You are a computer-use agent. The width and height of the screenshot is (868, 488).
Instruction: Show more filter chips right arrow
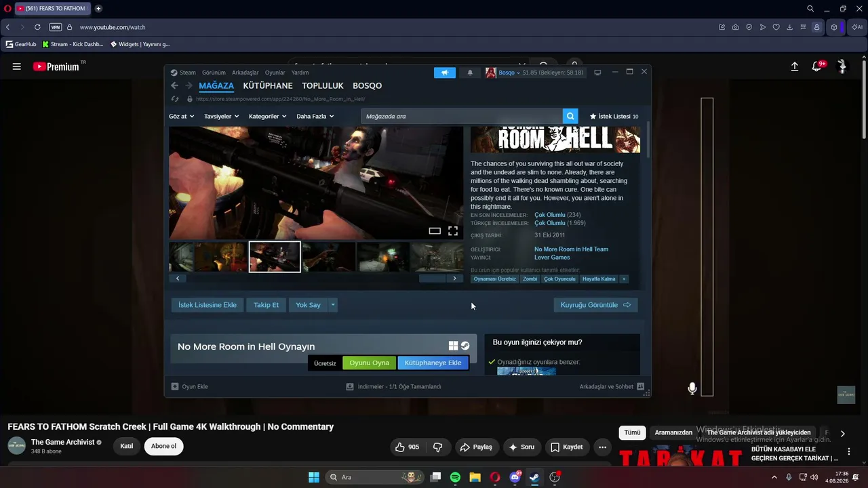tap(842, 434)
